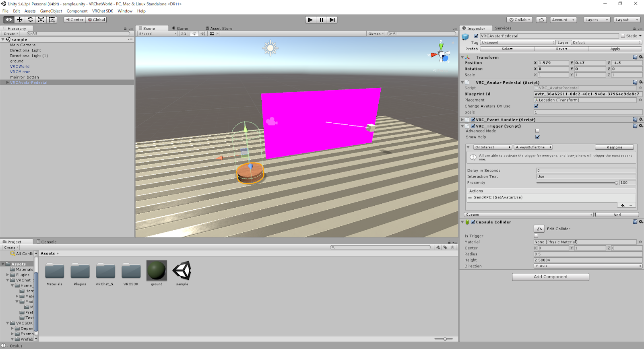This screenshot has height=349, width=644.
Task: Click the Project search by label icon
Action: click(x=445, y=248)
